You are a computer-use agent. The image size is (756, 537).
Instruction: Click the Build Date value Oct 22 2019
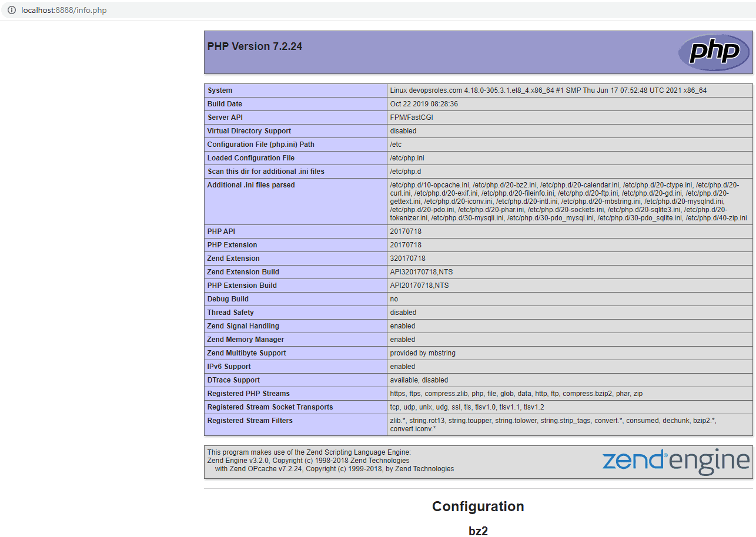click(x=424, y=104)
